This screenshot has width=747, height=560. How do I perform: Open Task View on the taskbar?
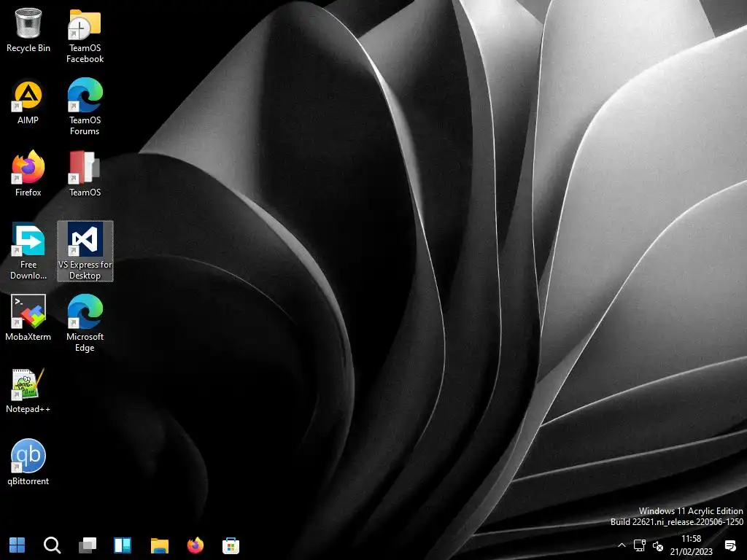88,545
